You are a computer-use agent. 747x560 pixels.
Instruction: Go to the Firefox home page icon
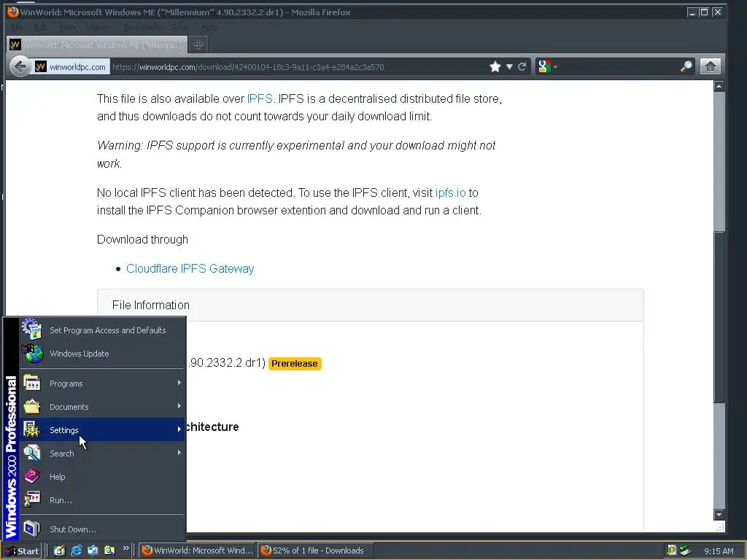[x=710, y=66]
